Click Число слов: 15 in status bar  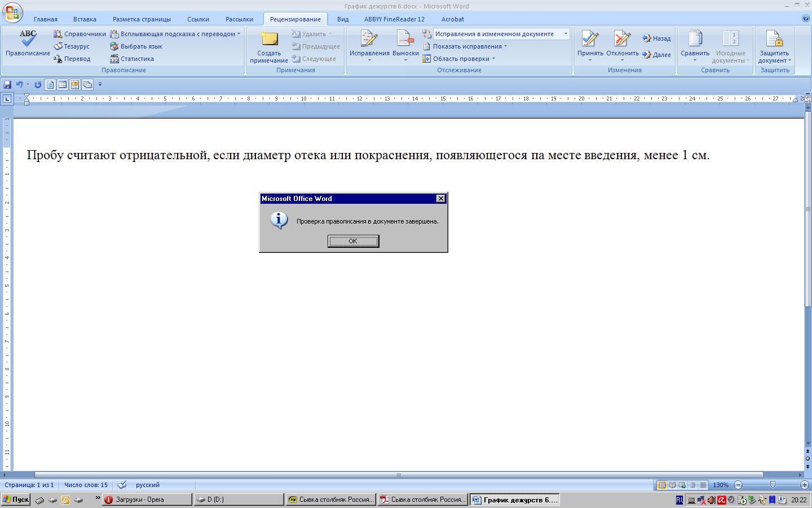pos(86,485)
